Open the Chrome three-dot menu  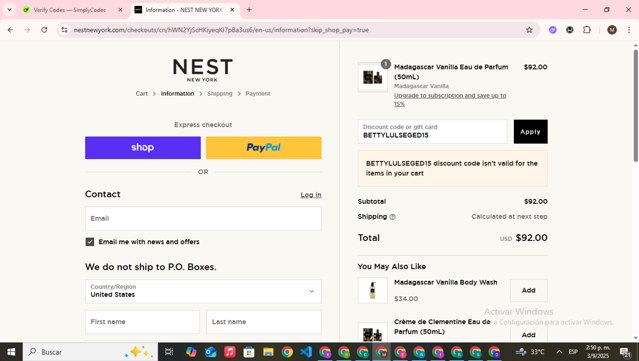coord(629,30)
